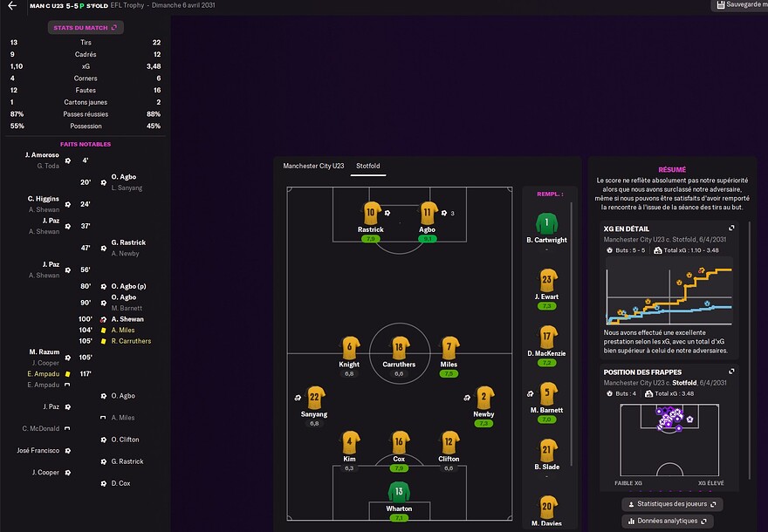Screen dimensions: 768x532
Task: Click the save disk icon
Action: click(x=721, y=5)
